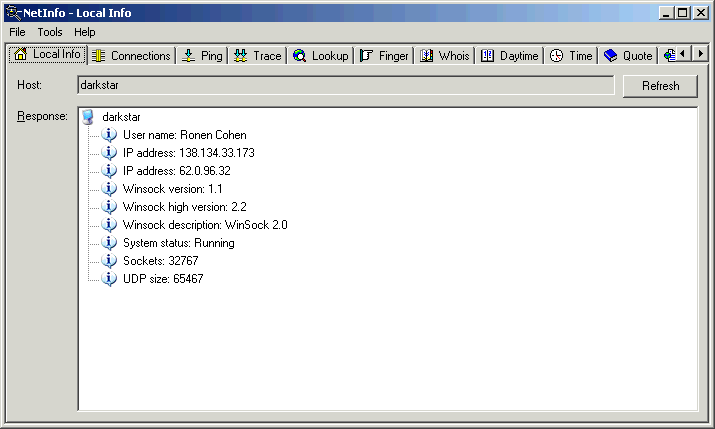Click the Local Info tab house icon
The width and height of the screenshot is (715, 429).
pyautogui.click(x=21, y=54)
